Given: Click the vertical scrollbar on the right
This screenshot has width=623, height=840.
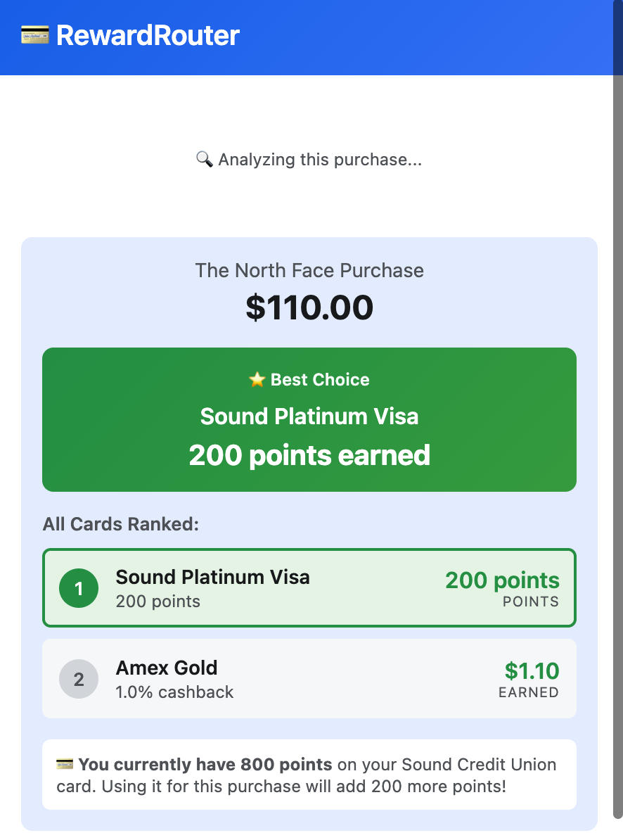Looking at the screenshot, I should [617, 422].
